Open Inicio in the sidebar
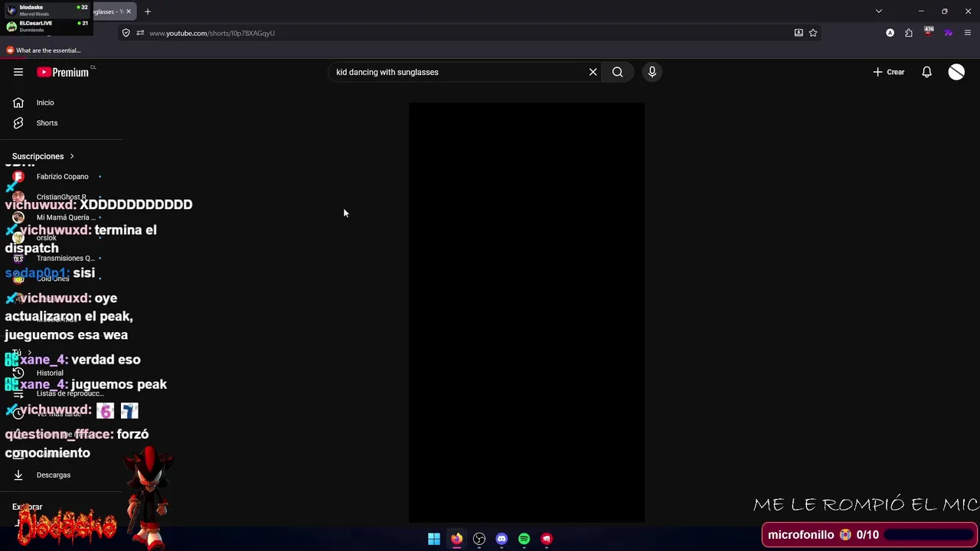 click(x=45, y=103)
